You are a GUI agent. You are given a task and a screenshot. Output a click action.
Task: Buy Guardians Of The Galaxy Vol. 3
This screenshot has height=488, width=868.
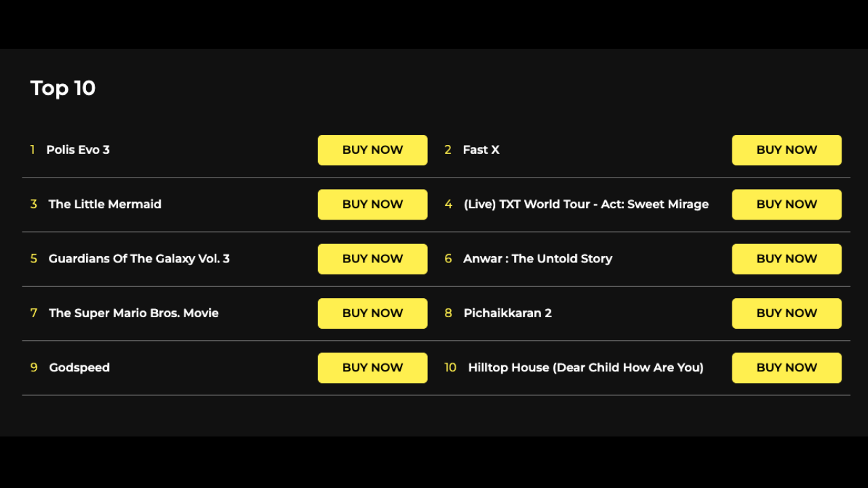pyautogui.click(x=372, y=258)
